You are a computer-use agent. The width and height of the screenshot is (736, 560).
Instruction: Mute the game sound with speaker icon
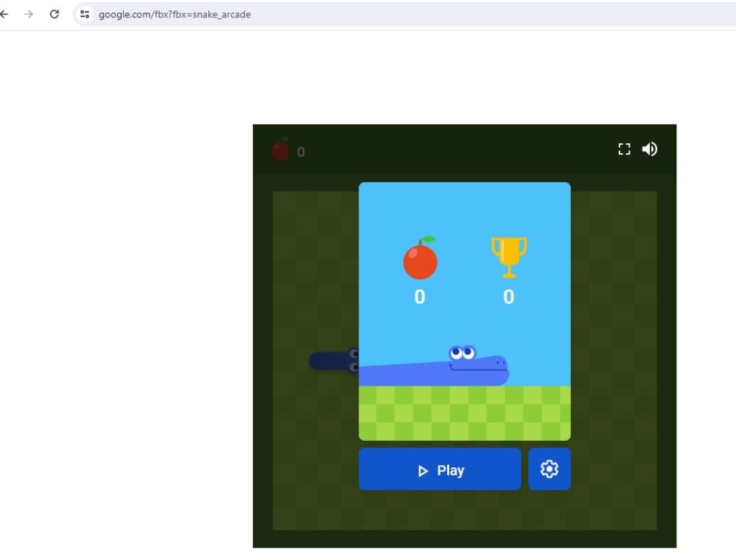tap(649, 149)
